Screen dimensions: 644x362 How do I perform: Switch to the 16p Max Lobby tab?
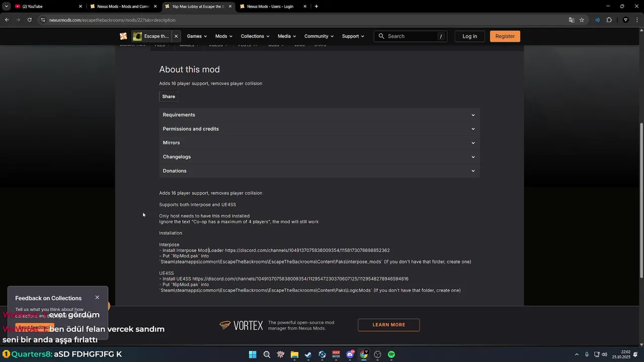pyautogui.click(x=198, y=7)
